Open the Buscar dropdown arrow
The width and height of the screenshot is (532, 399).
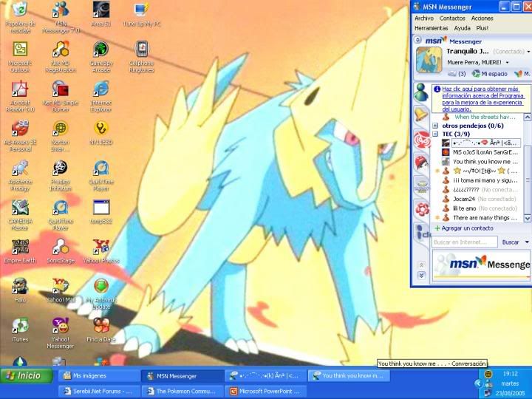point(527,242)
